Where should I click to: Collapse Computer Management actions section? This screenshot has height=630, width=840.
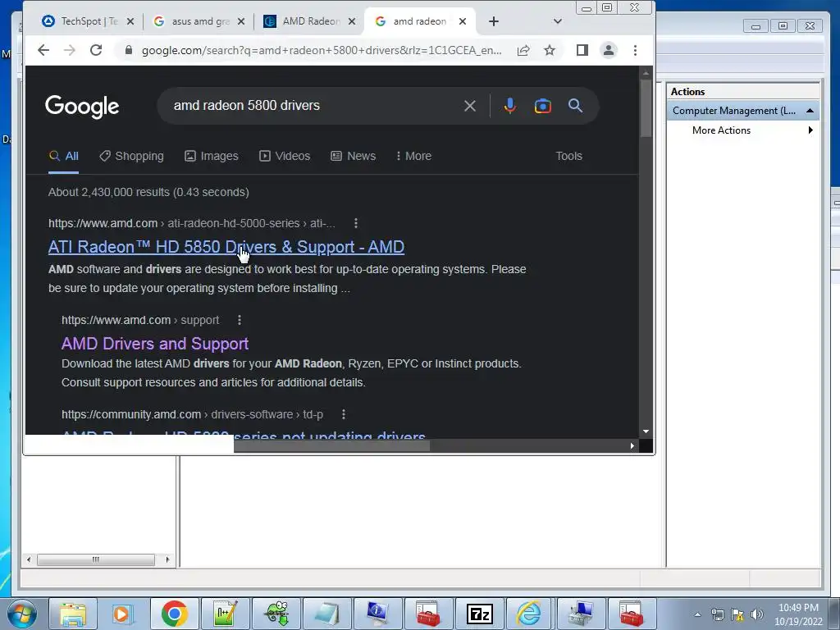pos(810,111)
